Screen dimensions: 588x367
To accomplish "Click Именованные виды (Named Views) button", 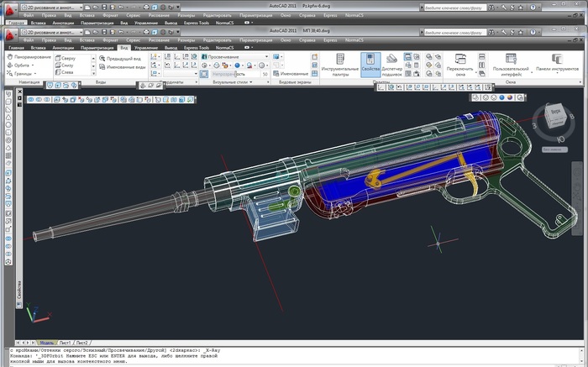I will pyautogui.click(x=122, y=66).
